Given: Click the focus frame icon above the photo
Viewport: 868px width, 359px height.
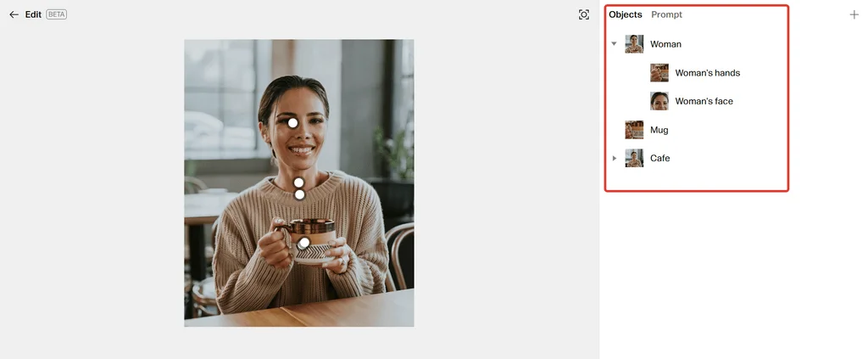Looking at the screenshot, I should point(583,14).
